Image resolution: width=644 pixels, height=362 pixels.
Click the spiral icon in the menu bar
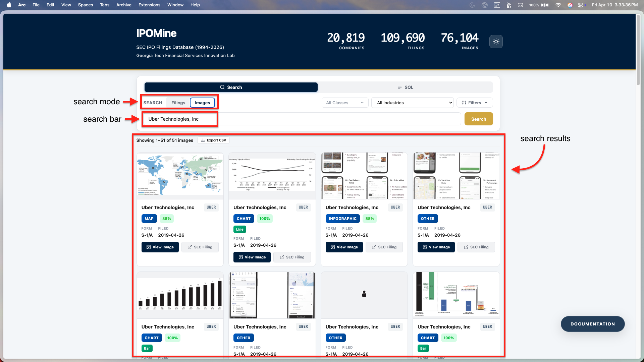click(x=472, y=5)
